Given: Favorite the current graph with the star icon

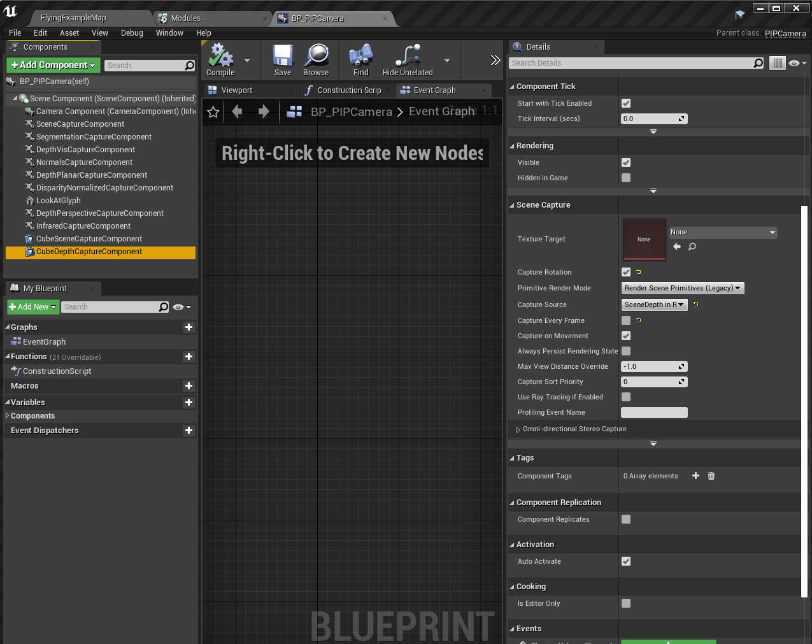Looking at the screenshot, I should point(213,112).
